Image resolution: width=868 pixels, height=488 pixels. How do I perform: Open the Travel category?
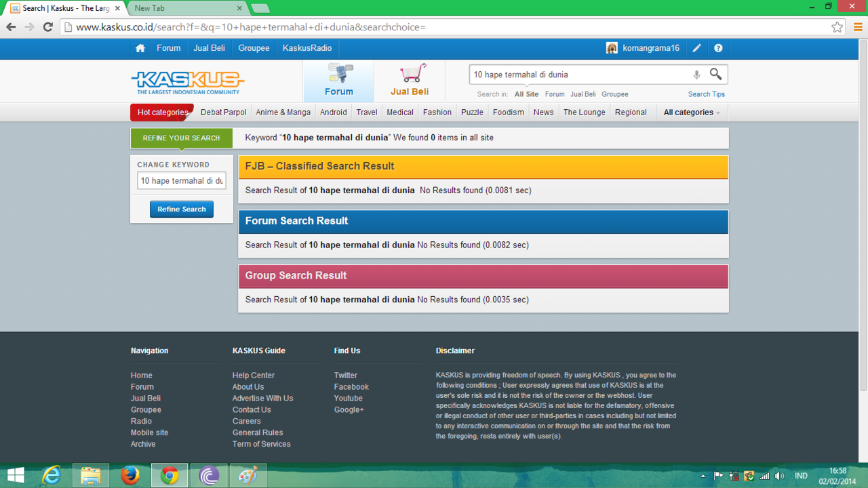pyautogui.click(x=366, y=113)
